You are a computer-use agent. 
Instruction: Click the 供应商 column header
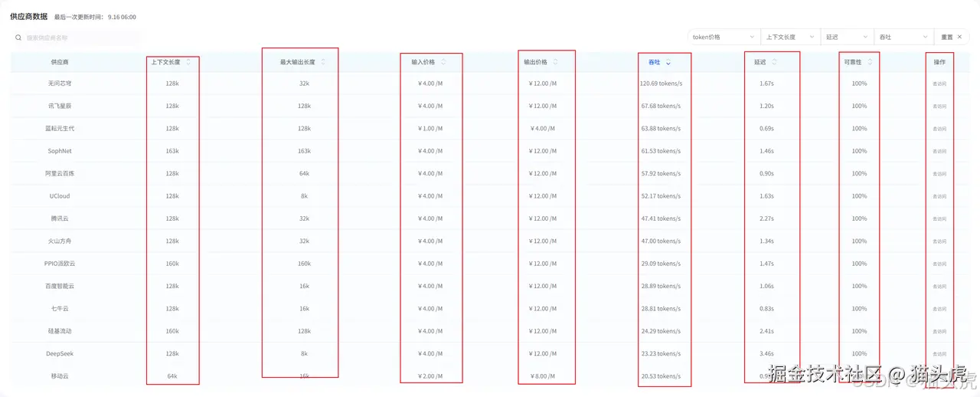(x=60, y=62)
